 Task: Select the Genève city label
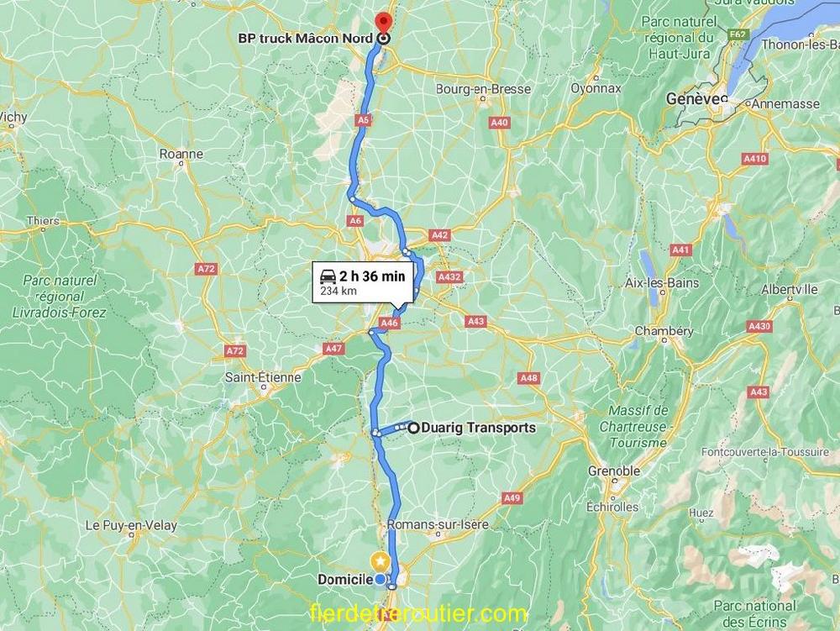[695, 98]
